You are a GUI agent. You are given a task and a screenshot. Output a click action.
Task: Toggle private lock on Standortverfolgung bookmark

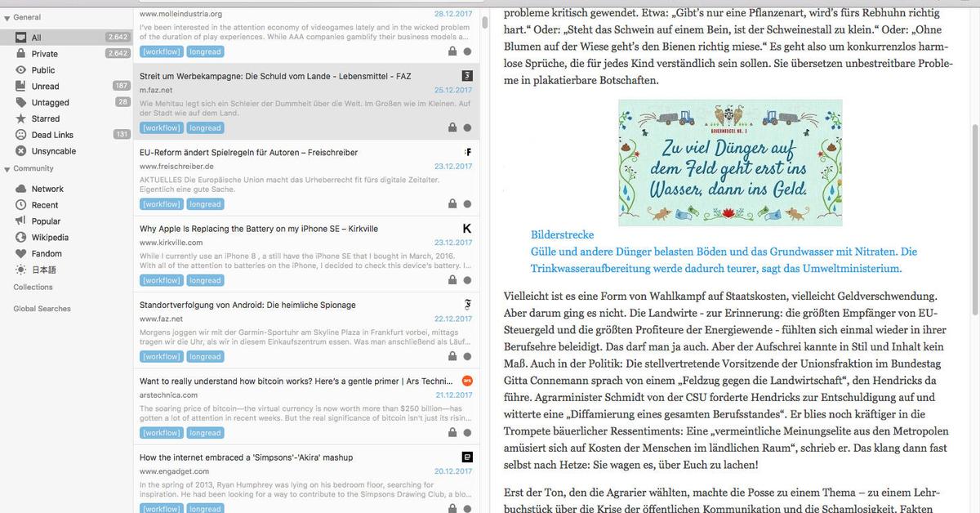pos(452,356)
